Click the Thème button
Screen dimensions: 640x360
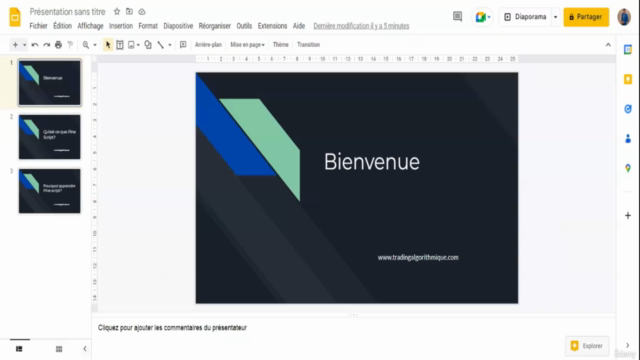[x=280, y=45]
